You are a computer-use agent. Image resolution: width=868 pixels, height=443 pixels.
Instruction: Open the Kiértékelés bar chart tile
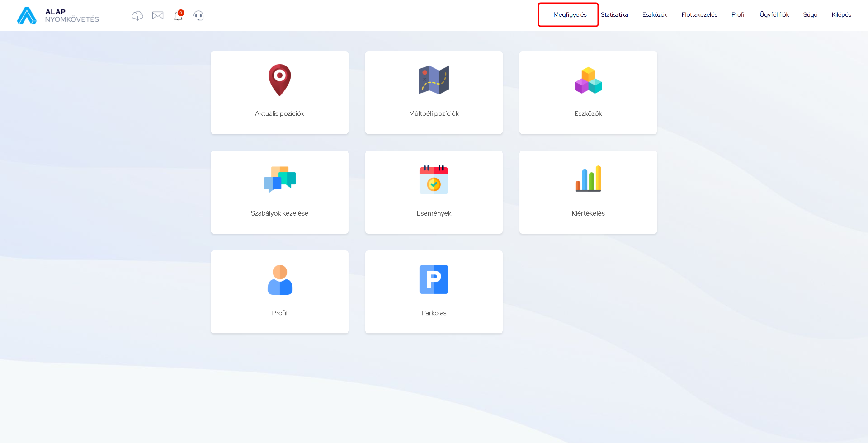point(588,192)
